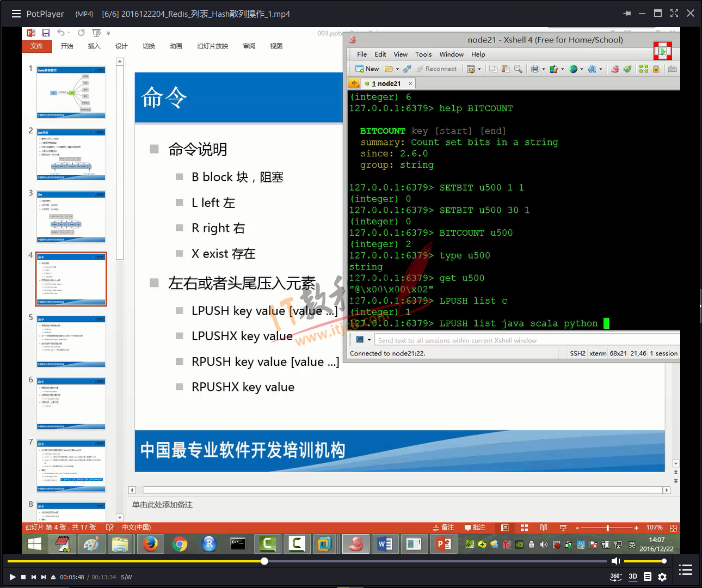Expand the font dropdown arrow in Xshell
Screen dimensions: 702x588
(x=601, y=69)
